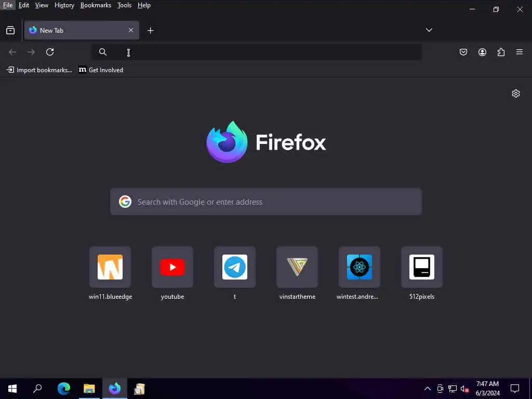Select the New Tab tab
The height and width of the screenshot is (399, 532).
(82, 30)
